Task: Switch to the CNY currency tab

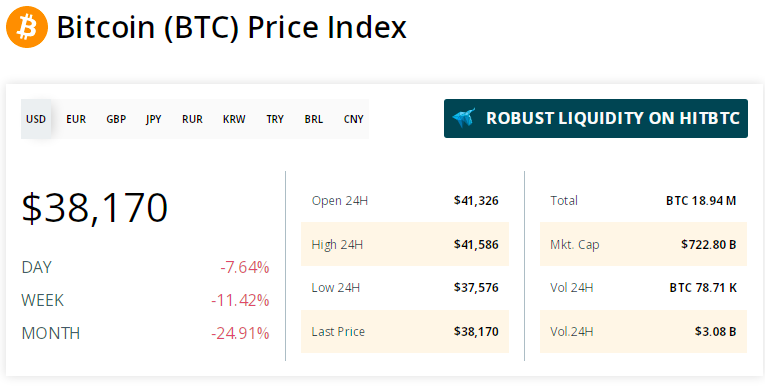Action: (354, 119)
